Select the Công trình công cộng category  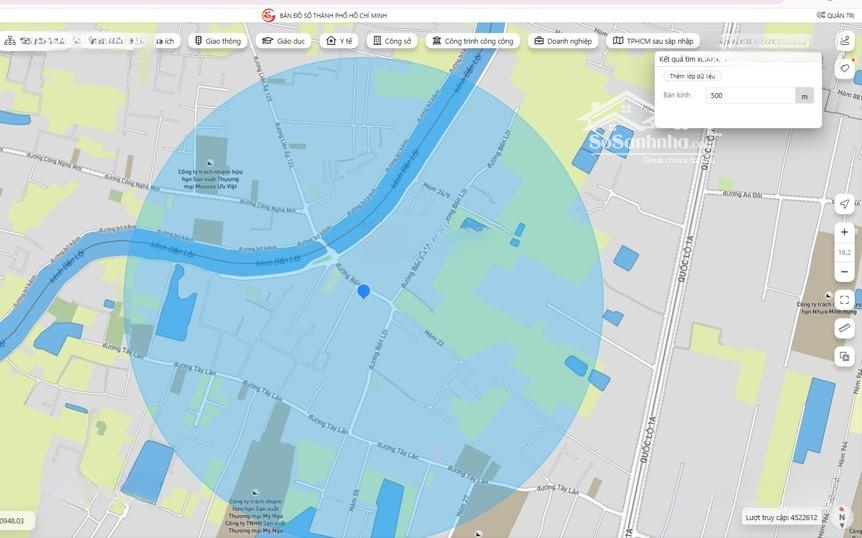(473, 41)
